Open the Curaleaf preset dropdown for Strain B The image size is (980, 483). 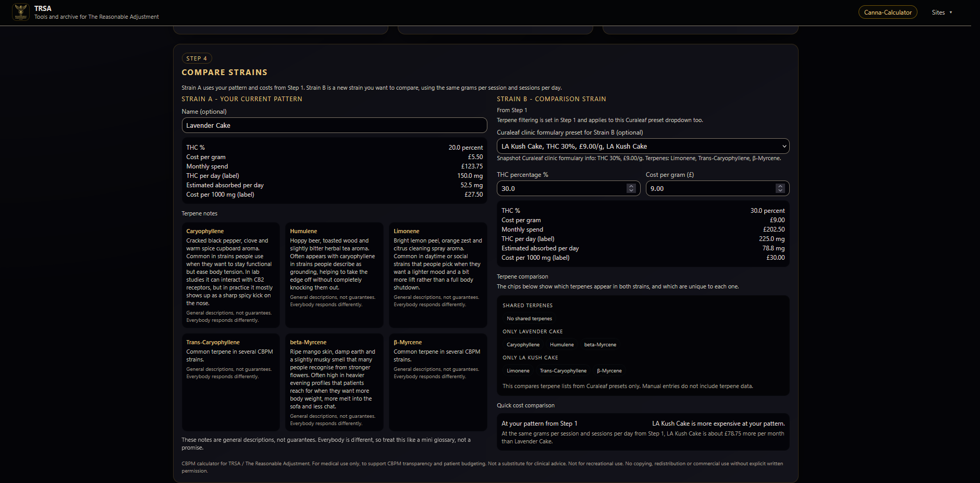pyautogui.click(x=643, y=146)
